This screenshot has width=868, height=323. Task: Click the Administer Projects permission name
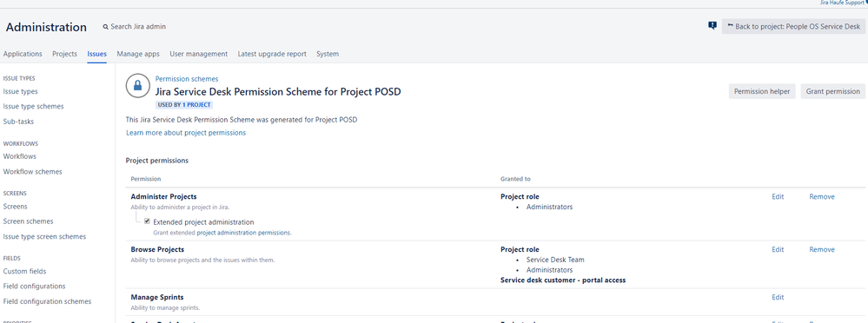tap(164, 196)
